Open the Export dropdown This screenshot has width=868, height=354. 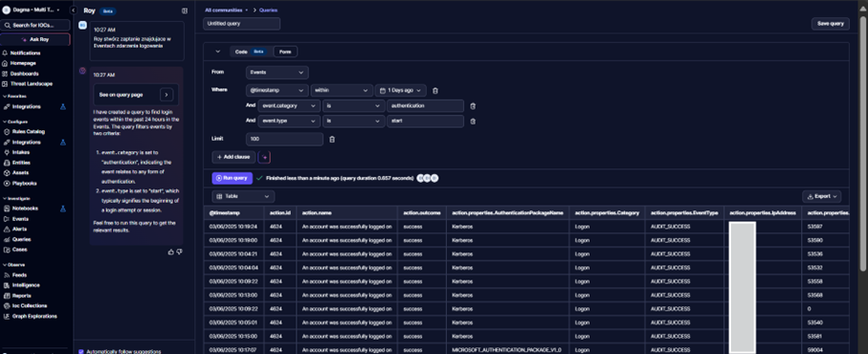point(821,196)
